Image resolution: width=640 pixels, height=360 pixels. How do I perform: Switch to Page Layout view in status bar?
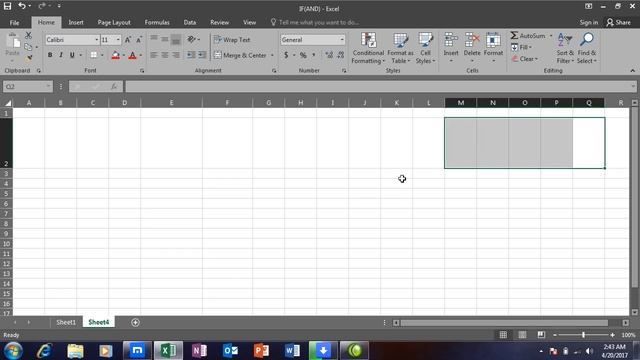click(x=522, y=335)
